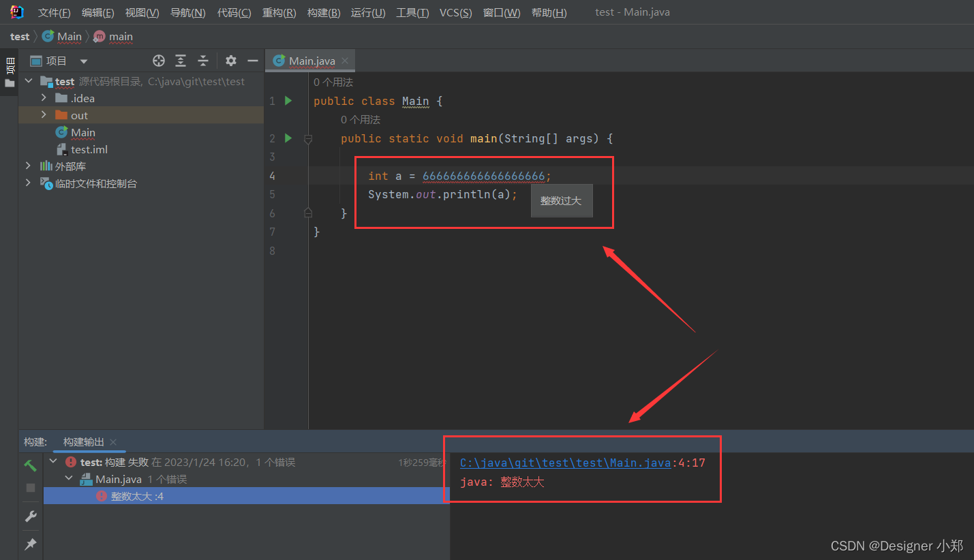Select Main class in project tree

pyautogui.click(x=83, y=132)
